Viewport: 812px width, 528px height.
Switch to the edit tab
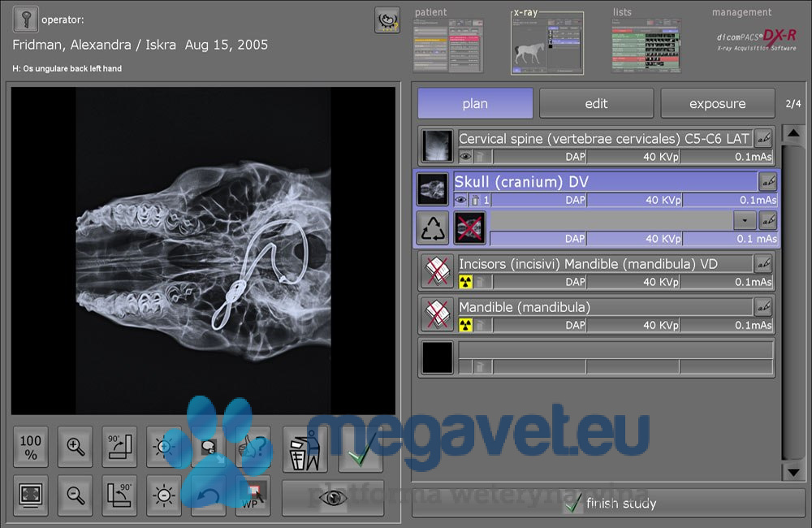[x=596, y=104]
